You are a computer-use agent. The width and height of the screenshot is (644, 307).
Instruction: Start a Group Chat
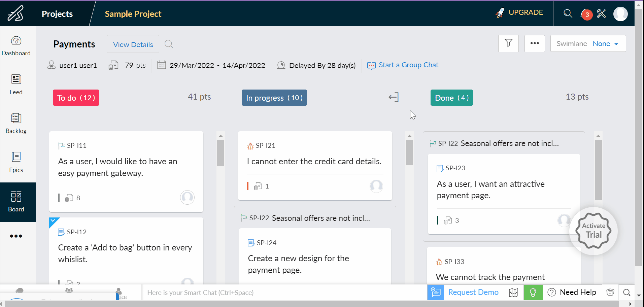click(x=403, y=65)
